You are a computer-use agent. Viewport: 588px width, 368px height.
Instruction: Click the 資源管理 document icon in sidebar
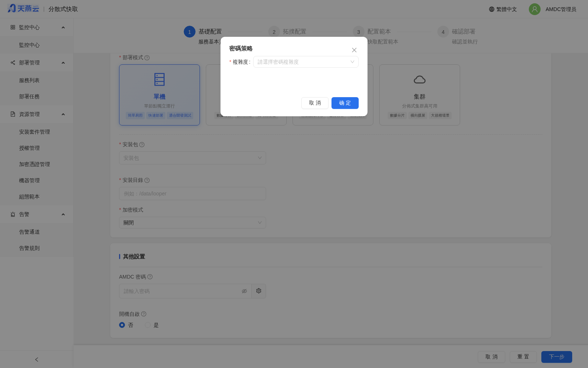(13, 114)
